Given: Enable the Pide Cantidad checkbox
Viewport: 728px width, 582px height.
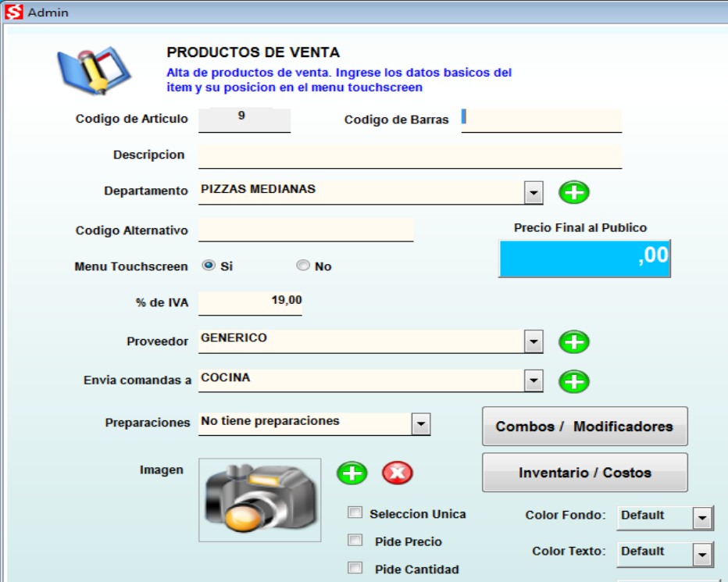Looking at the screenshot, I should [355, 568].
